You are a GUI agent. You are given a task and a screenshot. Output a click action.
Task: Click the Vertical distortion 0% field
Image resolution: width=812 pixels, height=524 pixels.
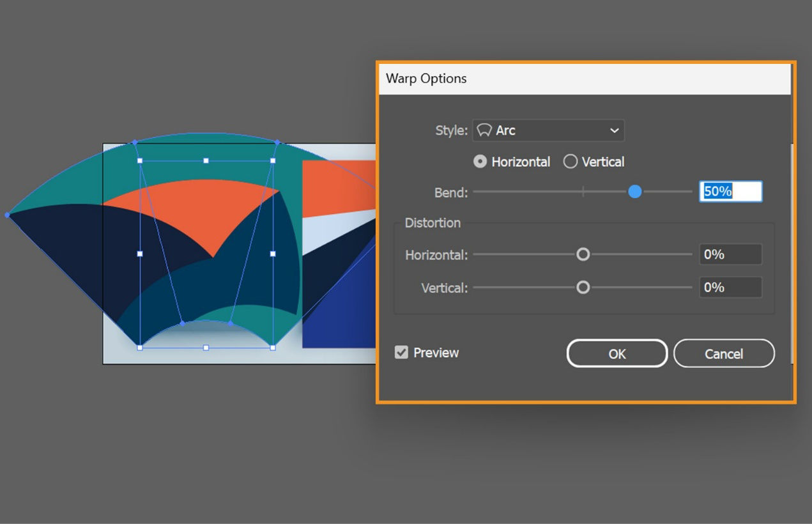730,288
